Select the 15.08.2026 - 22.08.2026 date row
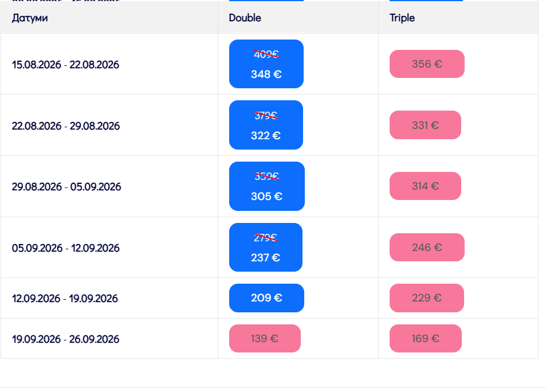Image resolution: width=546 pixels, height=392 pixels. tap(65, 65)
